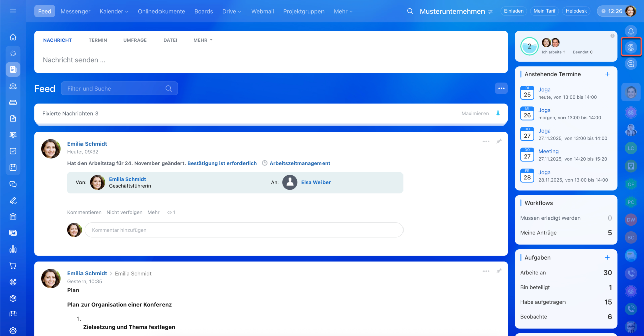
Task: Open the Meine Anträge workflows row
Action: pyautogui.click(x=566, y=233)
